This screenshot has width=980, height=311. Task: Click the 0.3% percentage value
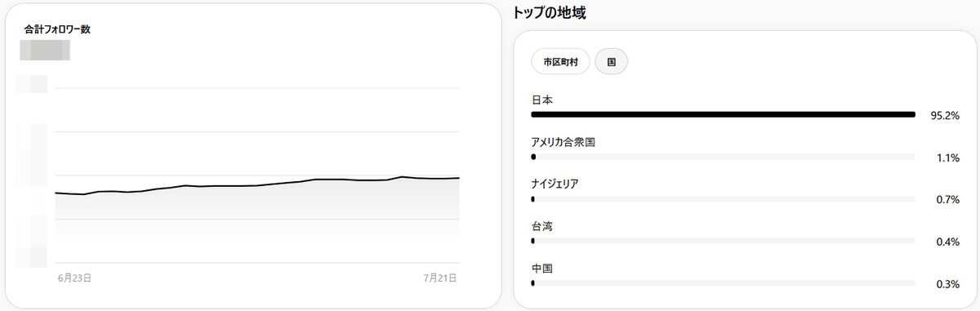947,284
